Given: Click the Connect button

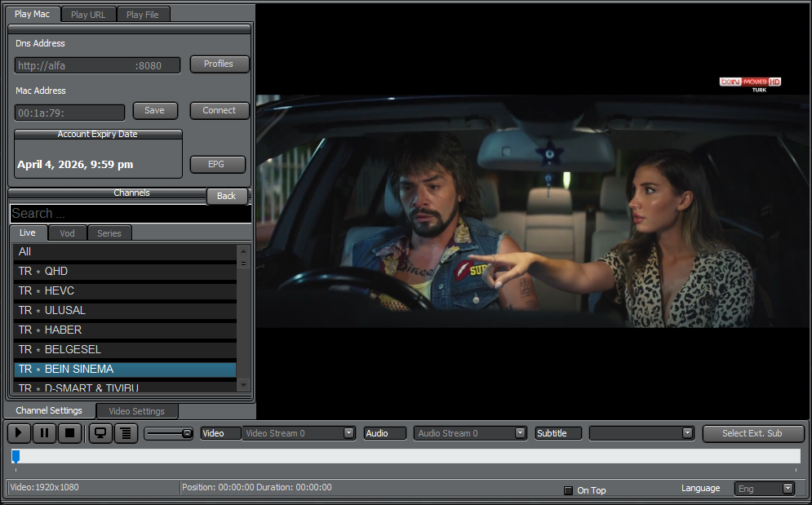Looking at the screenshot, I should 219,110.
